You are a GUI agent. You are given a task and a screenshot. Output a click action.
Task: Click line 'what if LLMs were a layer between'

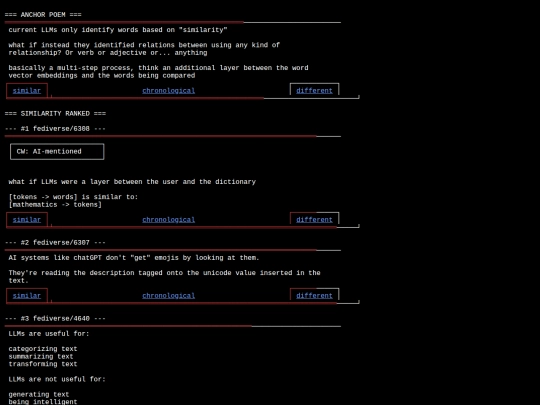click(x=132, y=182)
